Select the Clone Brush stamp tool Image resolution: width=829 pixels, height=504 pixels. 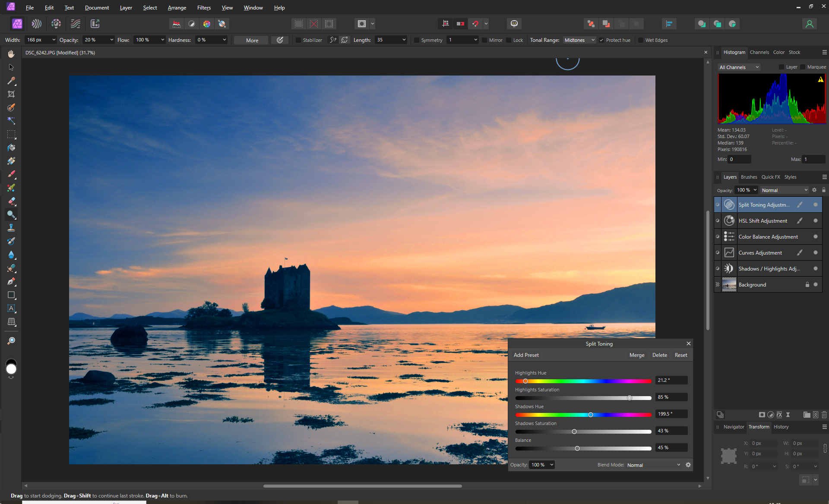11,228
